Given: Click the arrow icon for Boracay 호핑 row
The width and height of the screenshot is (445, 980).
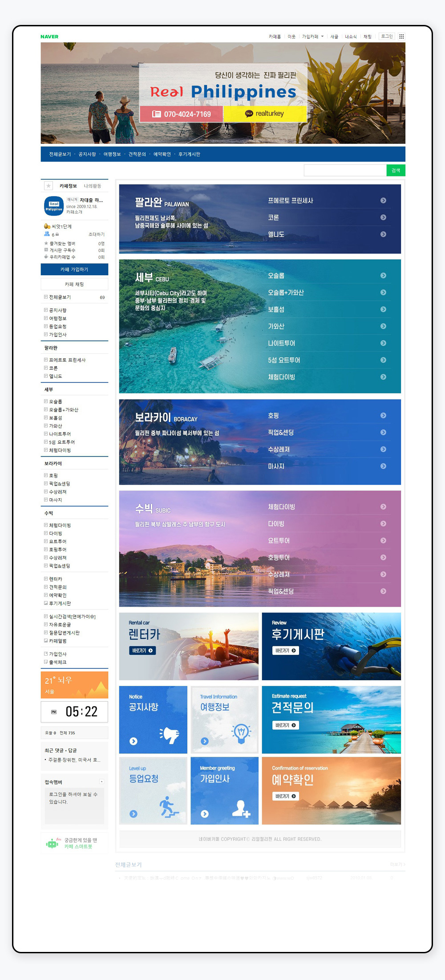Looking at the screenshot, I should tap(383, 416).
